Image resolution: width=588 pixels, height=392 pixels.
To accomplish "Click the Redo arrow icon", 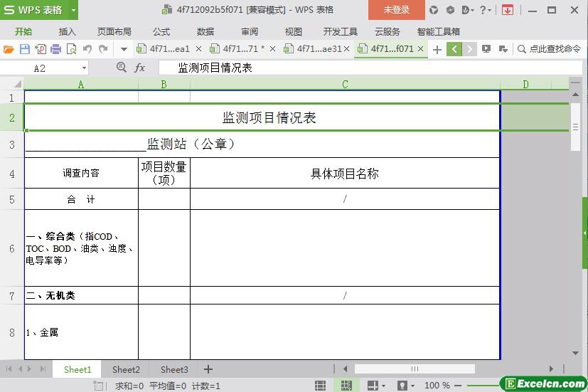I will click(103, 49).
